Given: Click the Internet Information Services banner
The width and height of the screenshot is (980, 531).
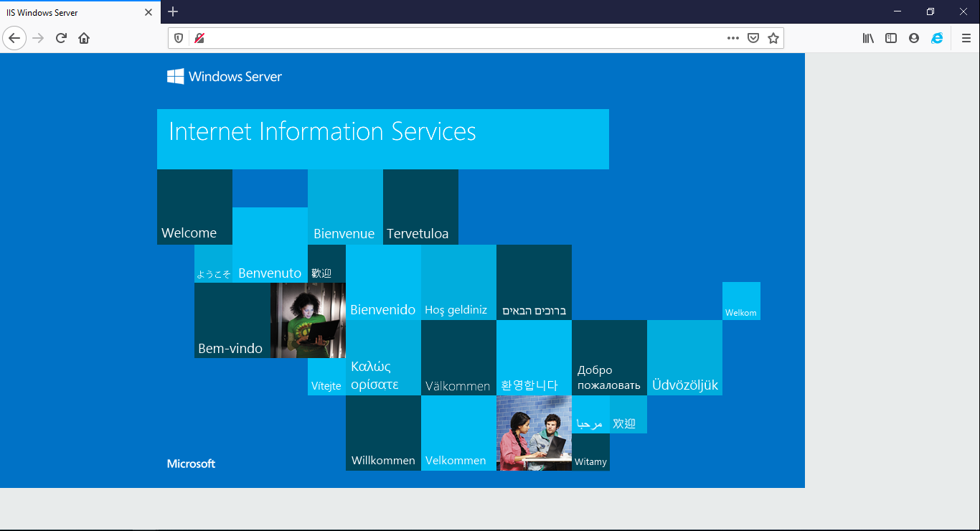Looking at the screenshot, I should 383,139.
